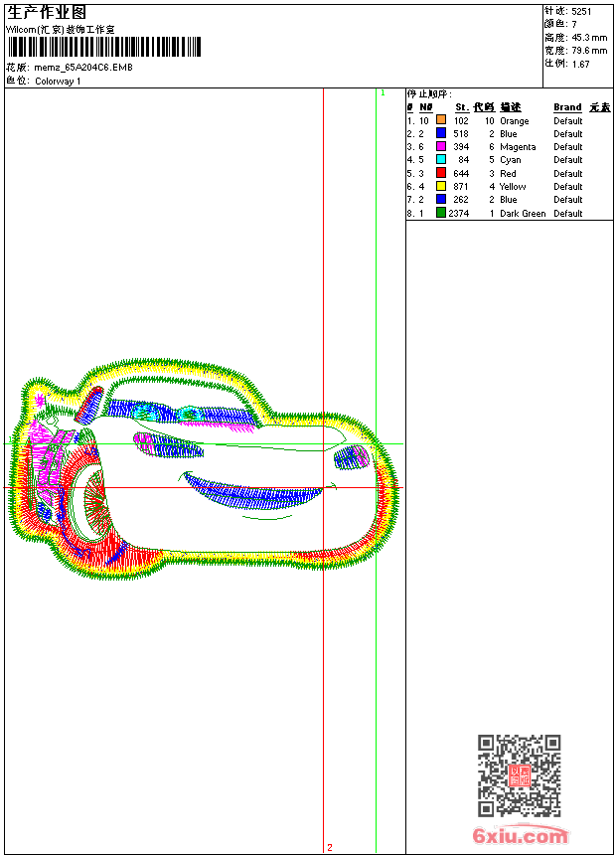The image size is (616, 855).
Task: Click the 'Brand' column header
Action: coord(567,107)
